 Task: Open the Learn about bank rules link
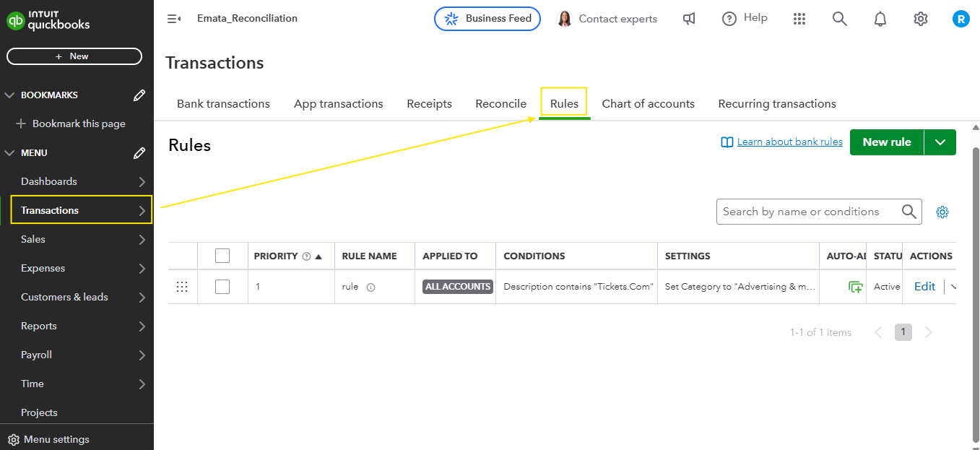coord(789,142)
